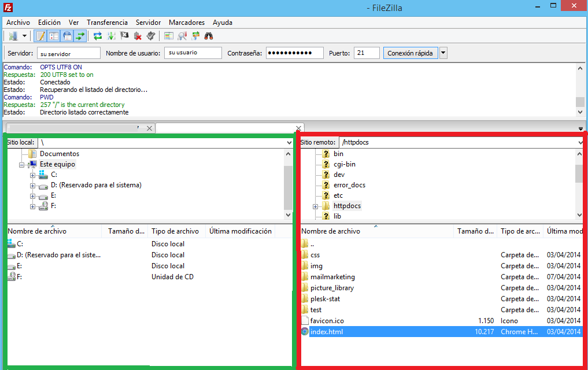Open the Ver menu
The height and width of the screenshot is (370, 588).
point(73,23)
